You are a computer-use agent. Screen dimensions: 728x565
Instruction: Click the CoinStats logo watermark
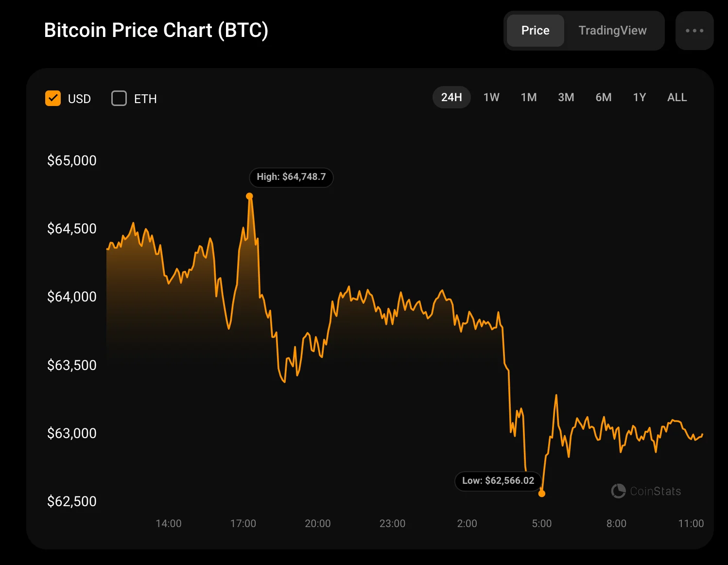(x=646, y=491)
